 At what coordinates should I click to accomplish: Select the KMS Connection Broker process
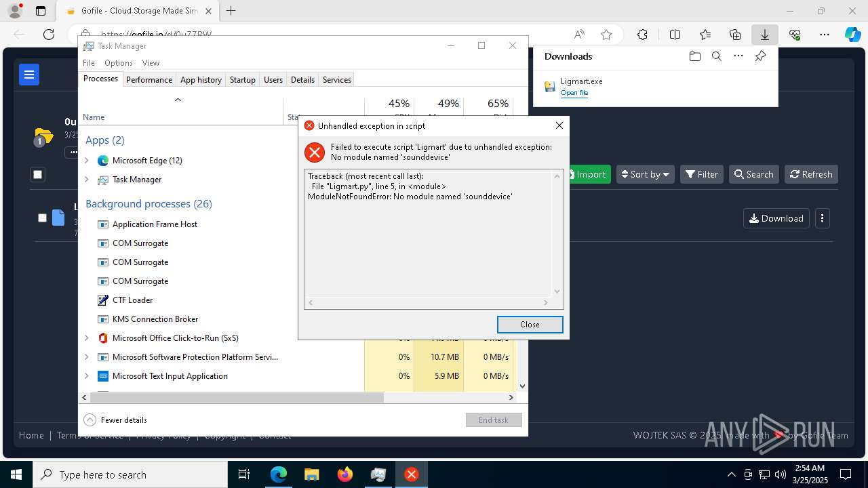155,319
